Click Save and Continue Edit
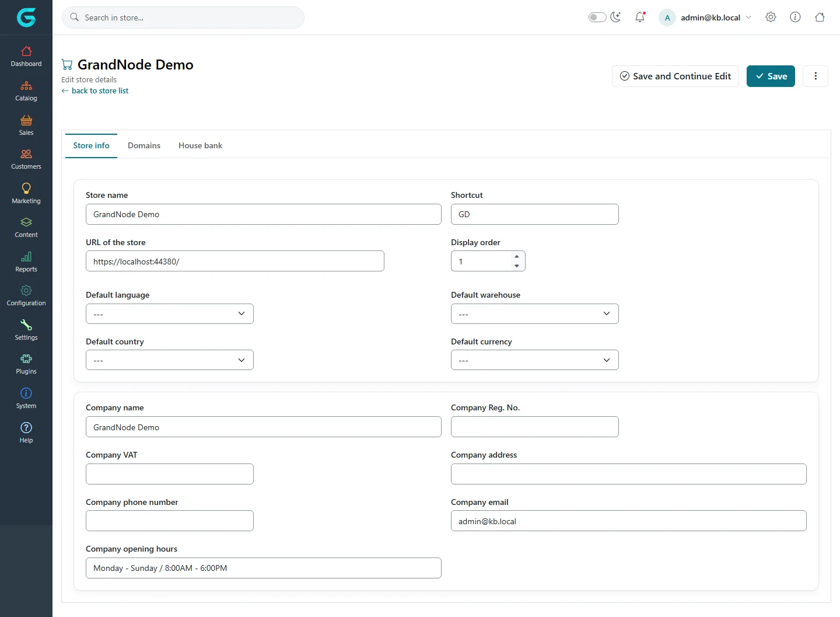This screenshot has width=840, height=617. (675, 76)
